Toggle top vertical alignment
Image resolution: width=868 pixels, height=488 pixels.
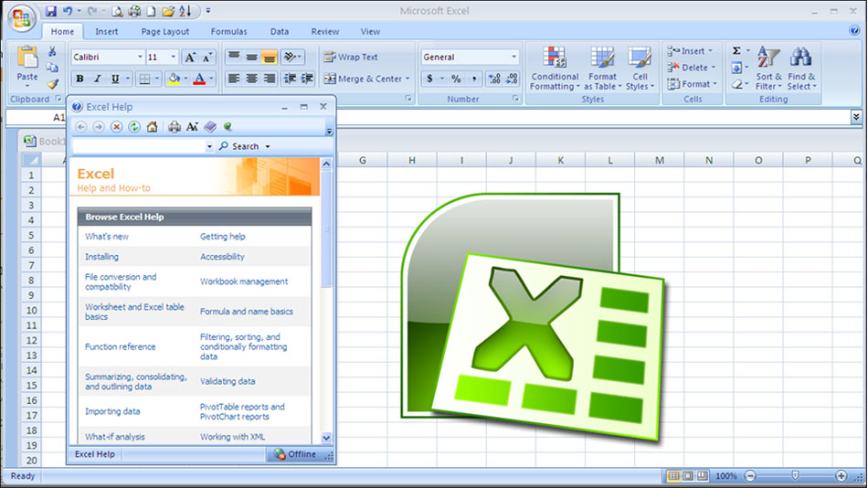pos(234,57)
